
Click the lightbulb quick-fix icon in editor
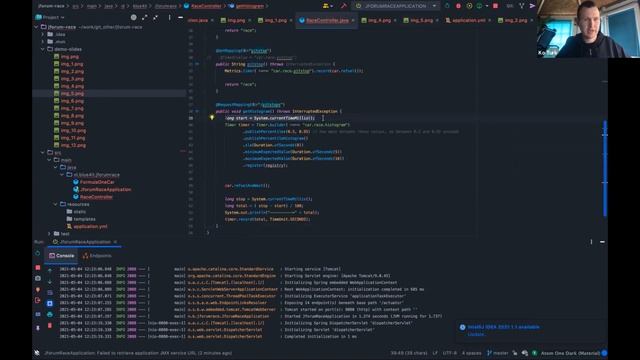(x=212, y=118)
